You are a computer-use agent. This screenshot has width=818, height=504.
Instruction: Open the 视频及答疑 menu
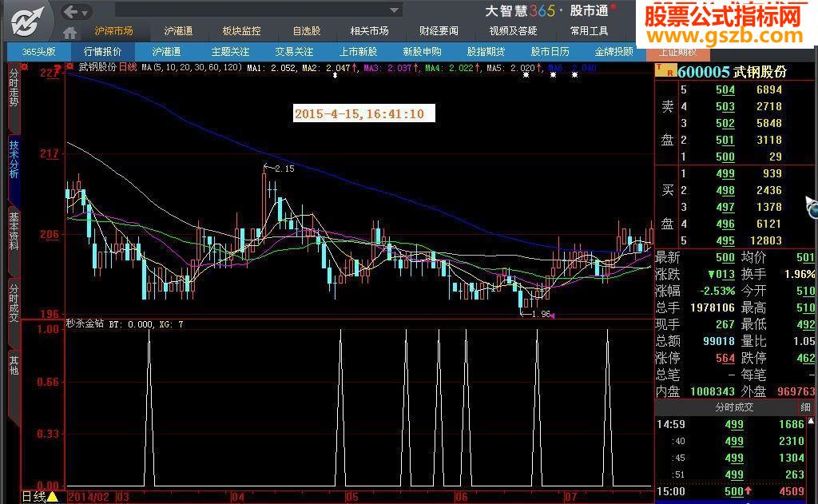(514, 31)
